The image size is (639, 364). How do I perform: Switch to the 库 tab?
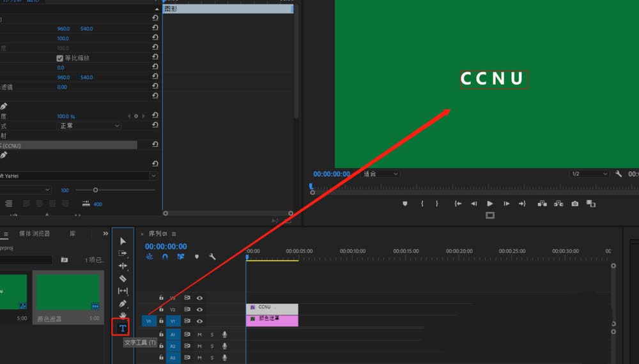pyautogui.click(x=73, y=233)
